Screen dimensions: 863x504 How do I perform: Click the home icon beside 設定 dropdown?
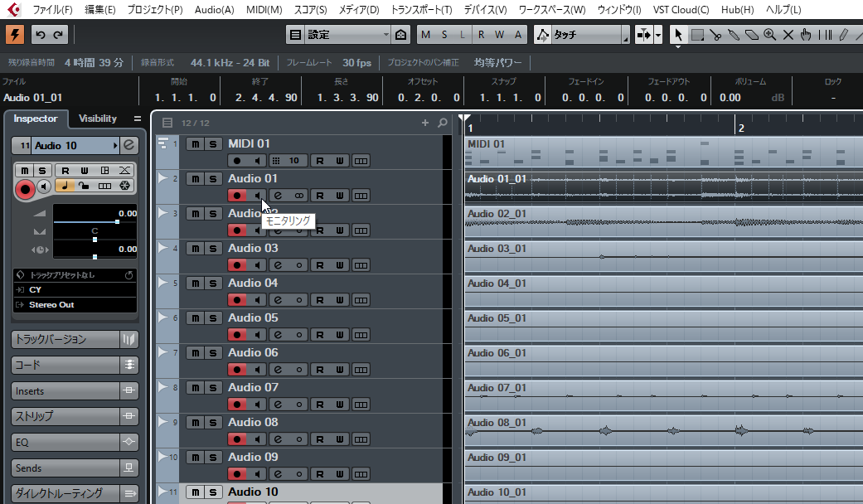point(401,35)
